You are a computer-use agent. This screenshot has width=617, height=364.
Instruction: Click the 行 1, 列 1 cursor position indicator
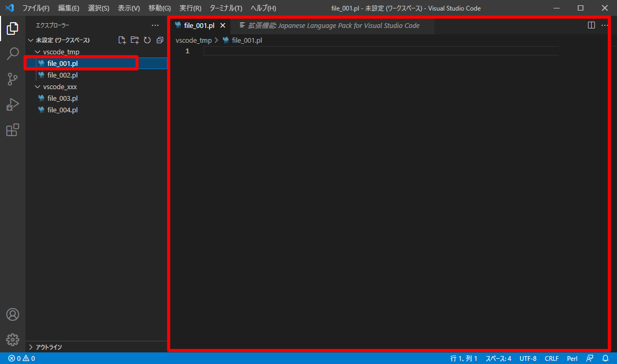click(463, 358)
